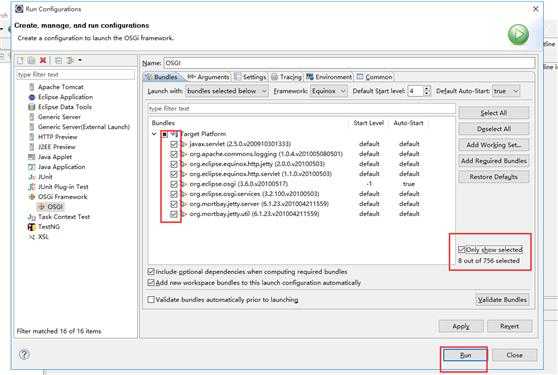Uncheck org.mortbay.jetty.server bundle

(173, 204)
